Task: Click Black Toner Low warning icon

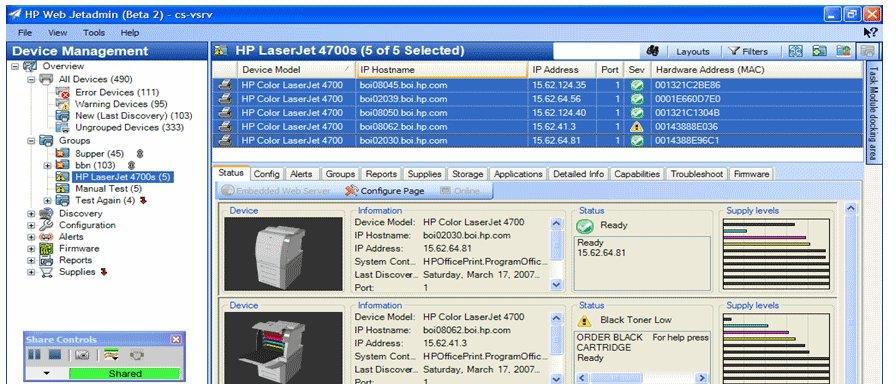Action: pos(584,321)
